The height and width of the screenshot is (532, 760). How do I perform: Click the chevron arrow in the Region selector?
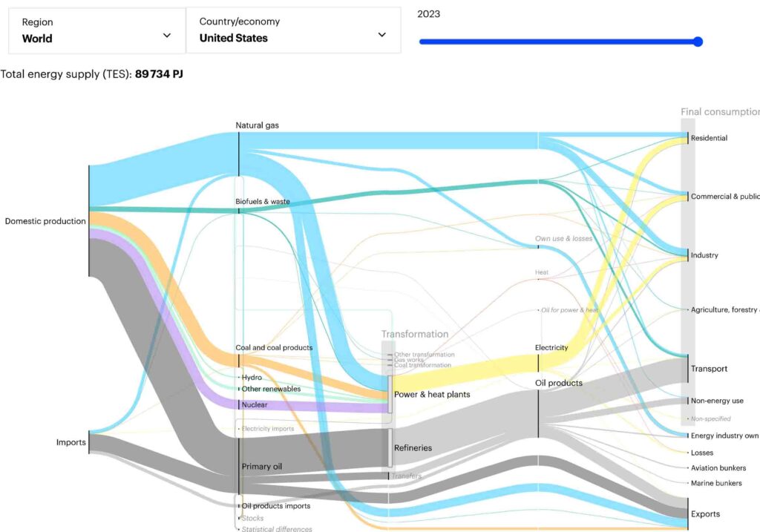166,36
